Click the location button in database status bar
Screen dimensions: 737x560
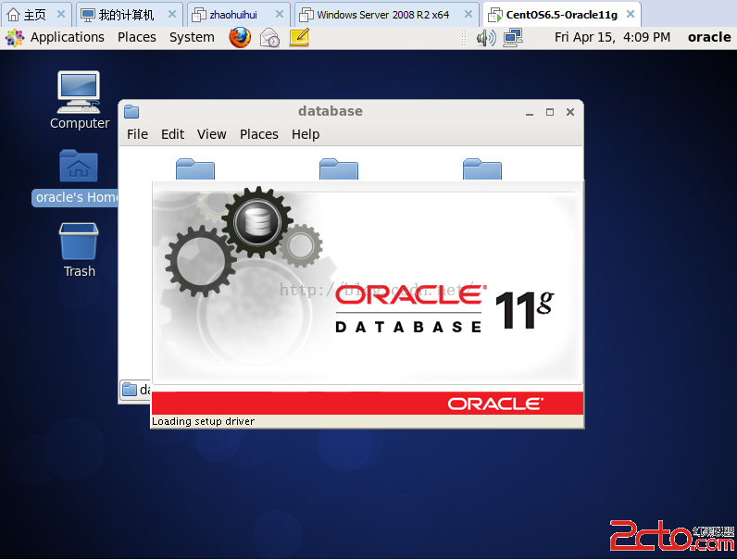pyautogui.click(x=135, y=390)
